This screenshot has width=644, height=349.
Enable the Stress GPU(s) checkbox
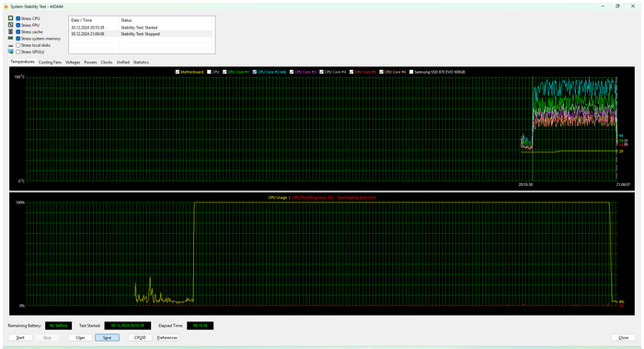[18, 52]
